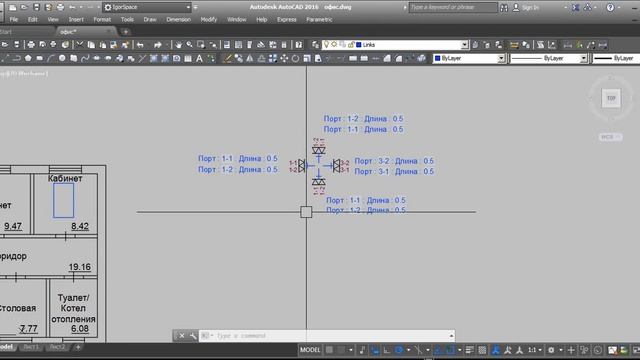Screen dimensions: 640x360
Task: Open the Express menu
Action: [287, 19]
